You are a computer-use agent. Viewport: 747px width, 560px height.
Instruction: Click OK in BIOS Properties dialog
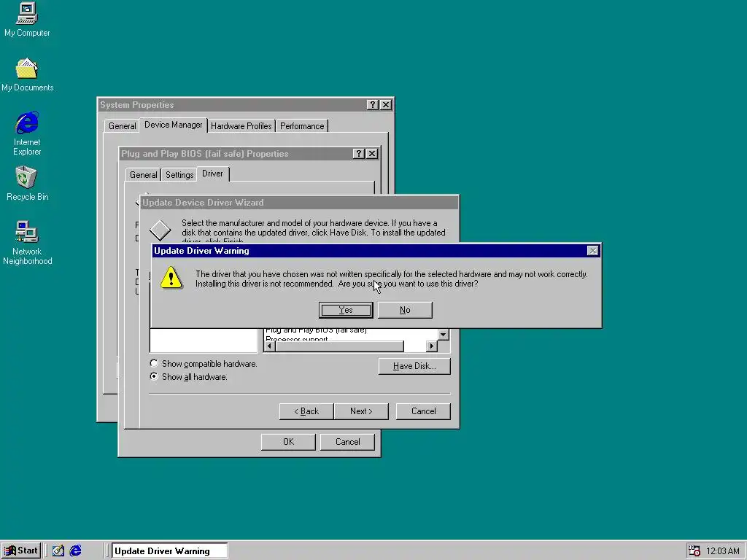click(x=288, y=442)
